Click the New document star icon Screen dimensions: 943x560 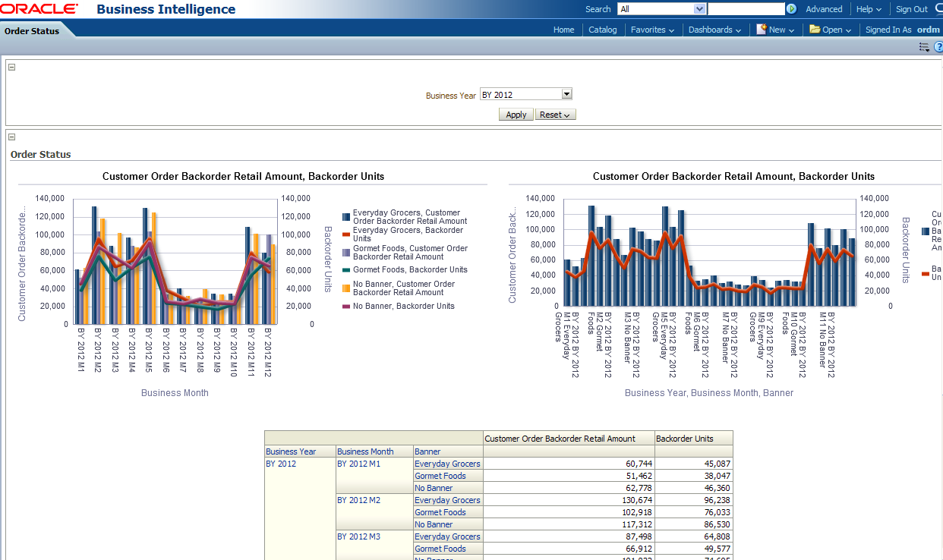pos(762,30)
